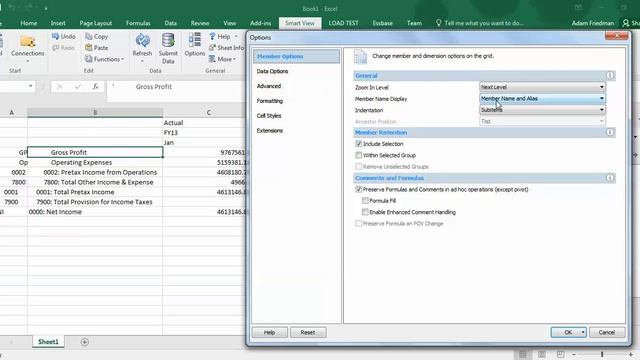Click the zoom in plus button
Screen dimensions: 640x360
point(631,354)
